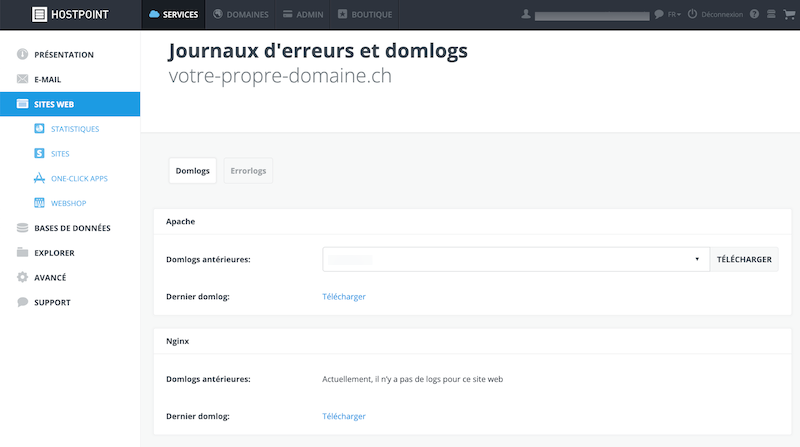Open Webshop via its storefront icon
Viewport: 800px width, 447px height.
(39, 203)
